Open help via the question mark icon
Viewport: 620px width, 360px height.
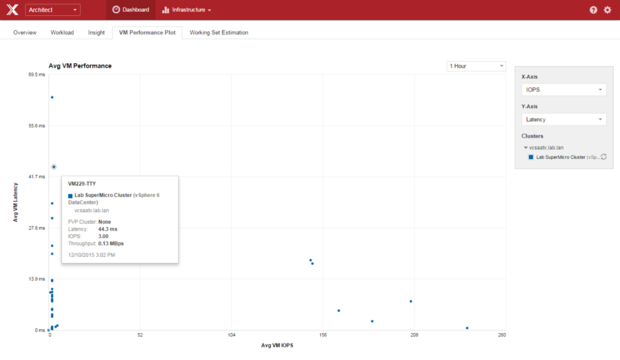pyautogui.click(x=593, y=10)
